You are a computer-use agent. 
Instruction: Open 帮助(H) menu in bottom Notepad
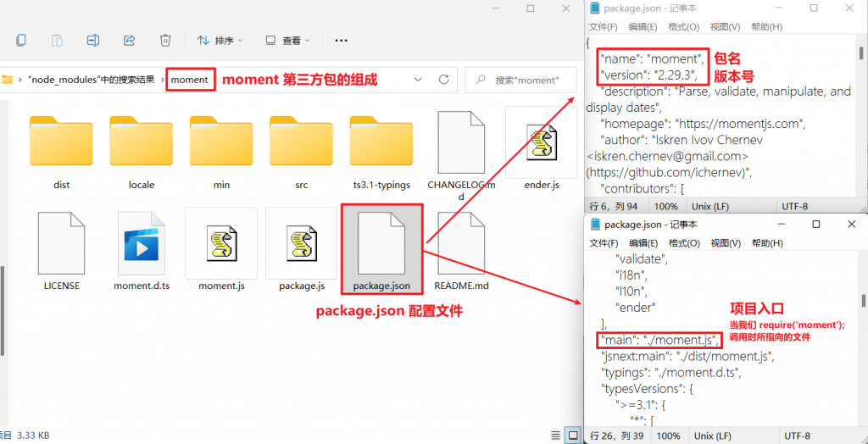pyautogui.click(x=767, y=243)
